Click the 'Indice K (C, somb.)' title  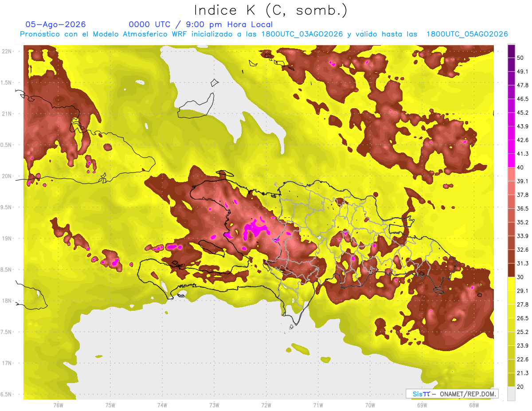pyautogui.click(x=270, y=11)
